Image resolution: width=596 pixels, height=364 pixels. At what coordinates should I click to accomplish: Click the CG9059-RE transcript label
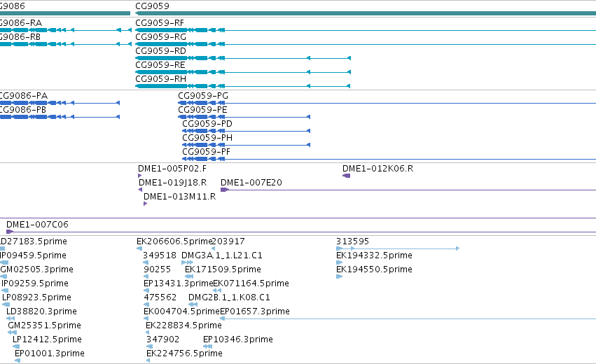(160, 65)
